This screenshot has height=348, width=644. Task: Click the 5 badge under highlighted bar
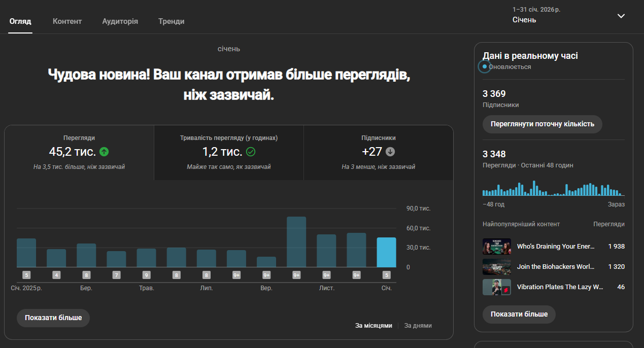pos(387,275)
